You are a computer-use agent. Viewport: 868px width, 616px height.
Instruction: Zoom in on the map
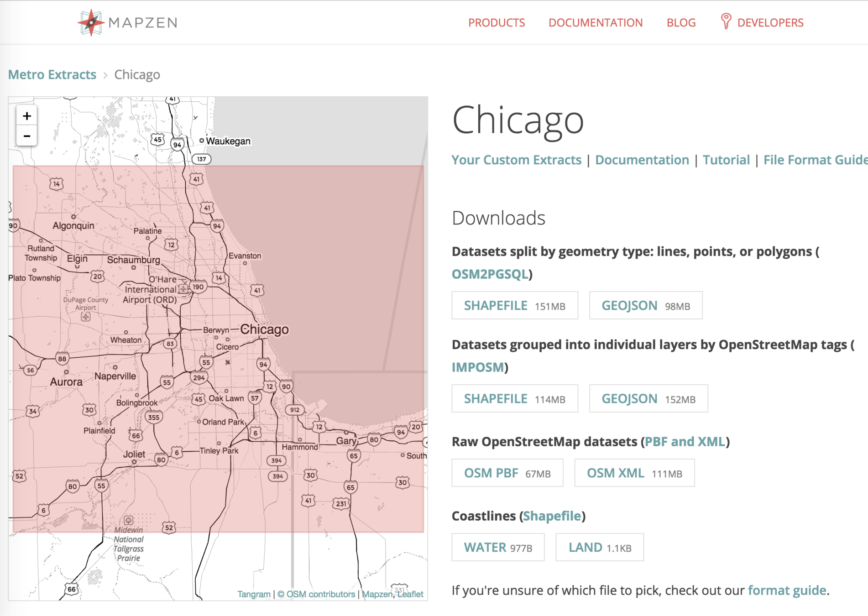27,116
